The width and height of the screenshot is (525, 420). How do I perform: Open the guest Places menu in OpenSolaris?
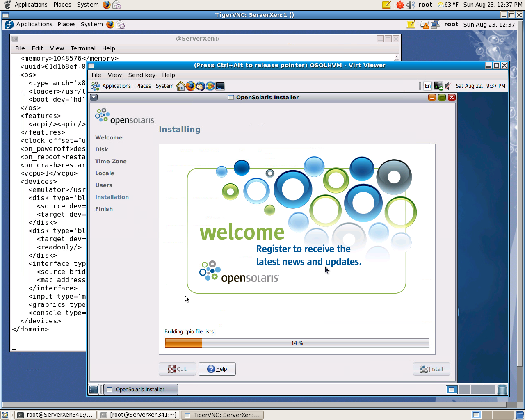tap(144, 86)
